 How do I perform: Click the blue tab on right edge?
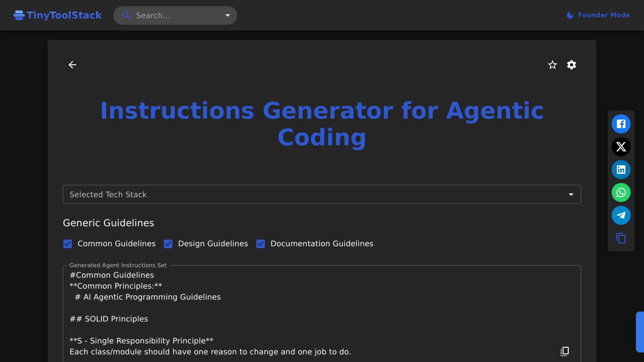point(640,332)
